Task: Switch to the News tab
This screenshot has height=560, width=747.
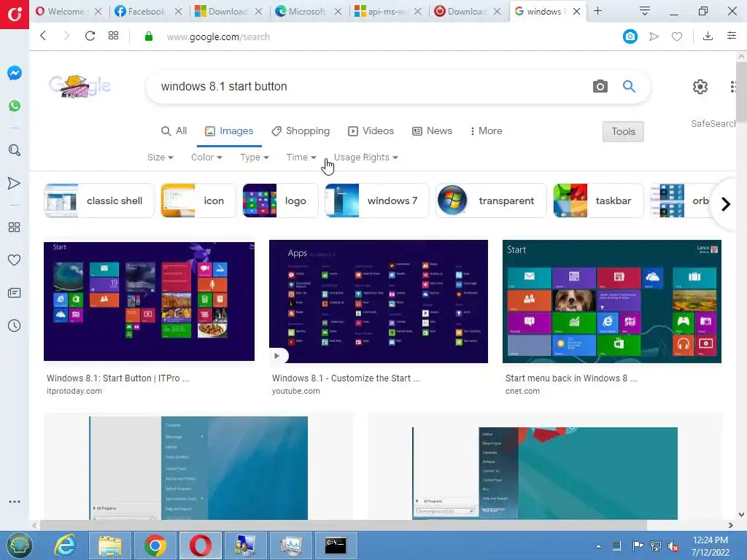Action: pyautogui.click(x=432, y=131)
